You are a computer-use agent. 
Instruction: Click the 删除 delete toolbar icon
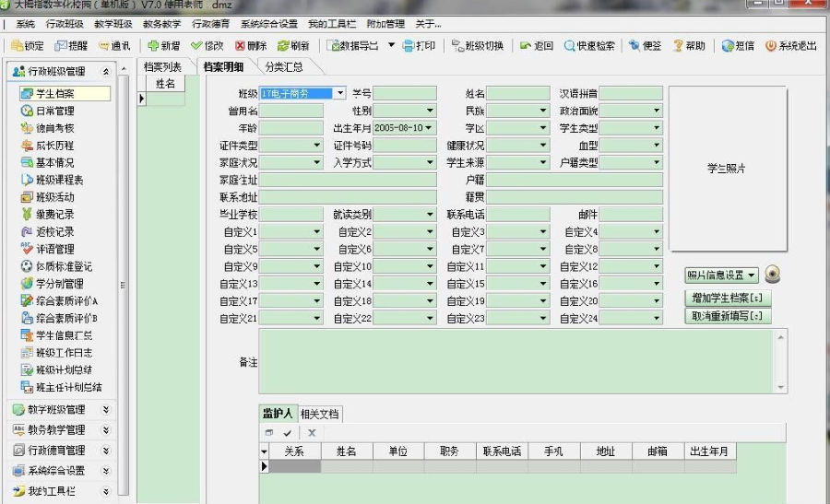pos(241,46)
